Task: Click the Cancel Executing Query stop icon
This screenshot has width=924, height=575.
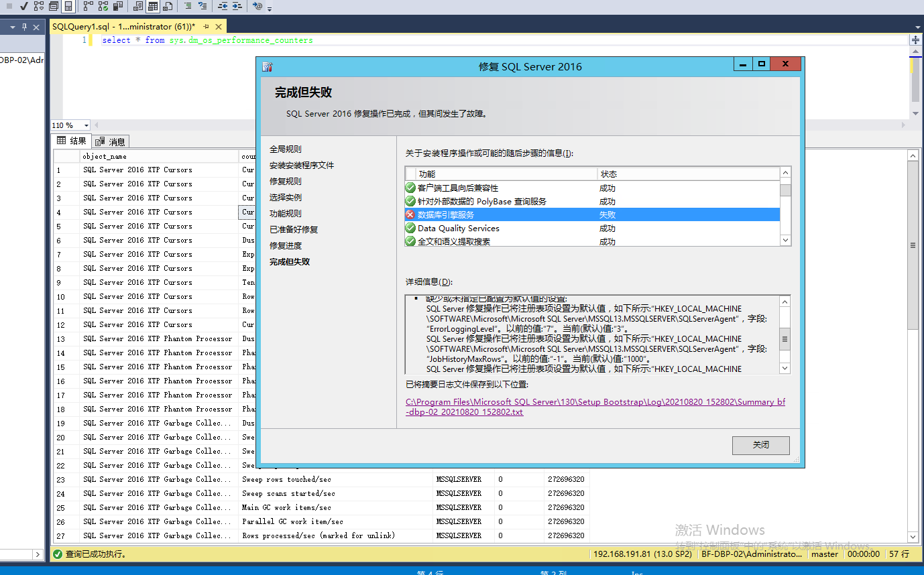Action: (9, 6)
